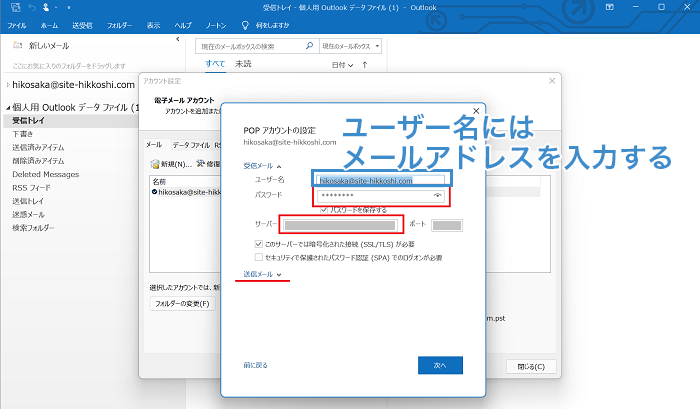The width and height of the screenshot is (700, 409).
Task: Click the Go back (前に戻る) link
Action: (x=255, y=365)
